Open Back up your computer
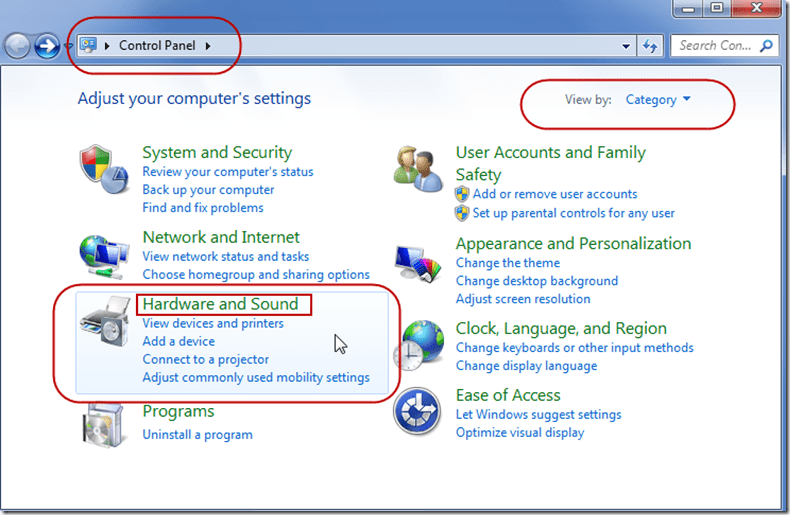This screenshot has height=515, width=790. click(x=208, y=190)
